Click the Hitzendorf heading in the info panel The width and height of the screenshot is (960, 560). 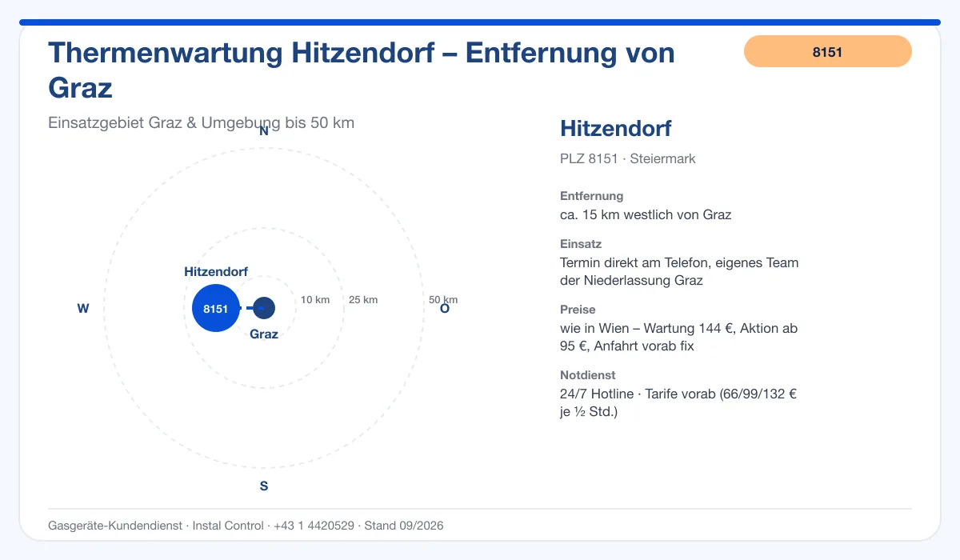click(616, 128)
